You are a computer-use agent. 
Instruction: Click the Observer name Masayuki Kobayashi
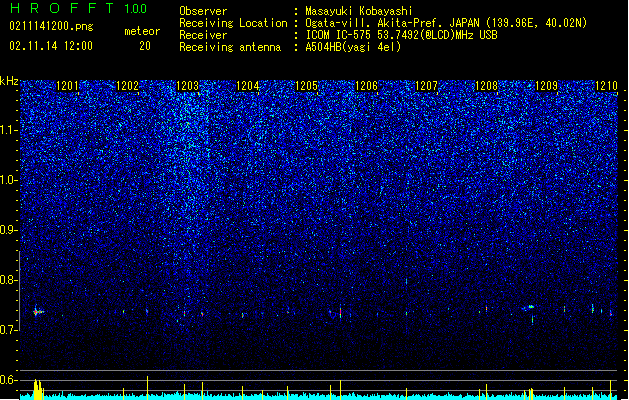pyautogui.click(x=359, y=11)
